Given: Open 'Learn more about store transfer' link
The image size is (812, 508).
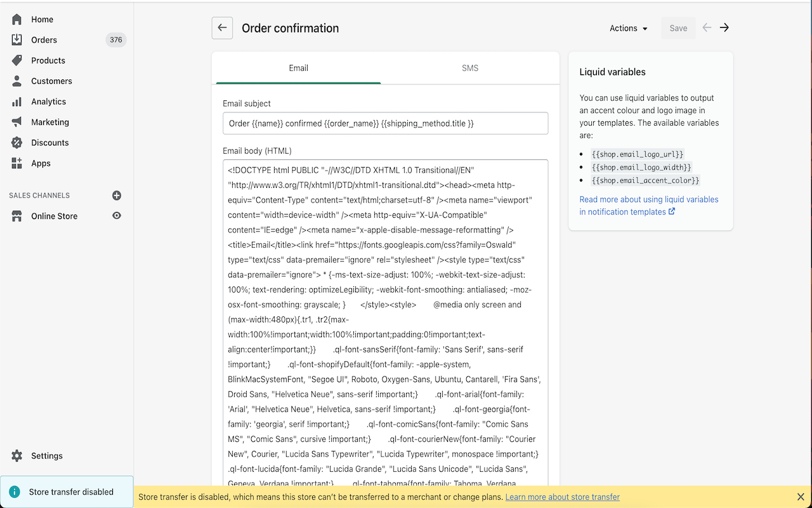Looking at the screenshot, I should pos(563,497).
